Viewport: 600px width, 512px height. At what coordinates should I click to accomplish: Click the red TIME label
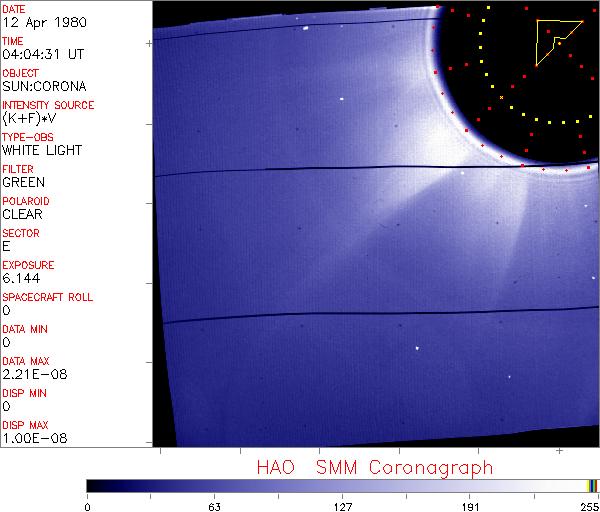[x=13, y=41]
